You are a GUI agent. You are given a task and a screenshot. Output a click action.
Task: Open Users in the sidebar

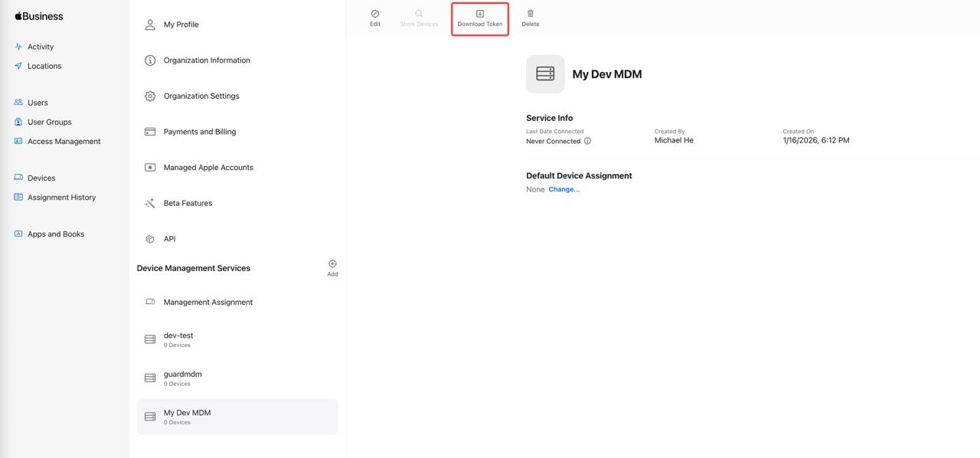tap(38, 103)
